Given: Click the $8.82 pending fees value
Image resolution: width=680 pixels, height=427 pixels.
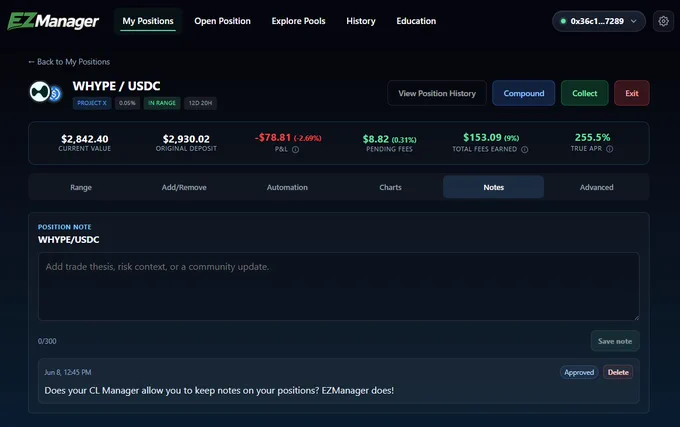Looking at the screenshot, I should 376,139.
